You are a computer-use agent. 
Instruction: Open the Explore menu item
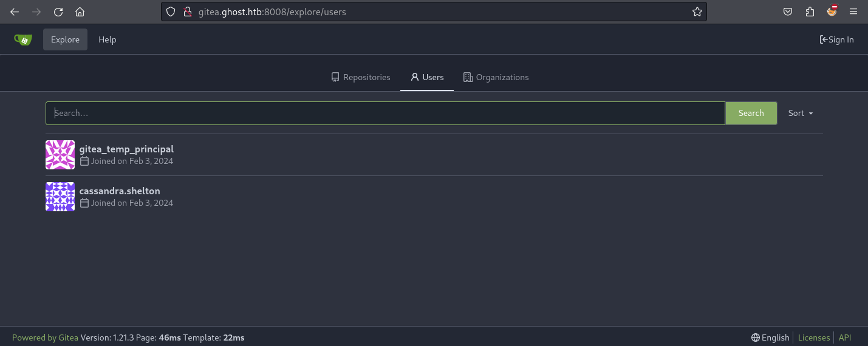65,39
